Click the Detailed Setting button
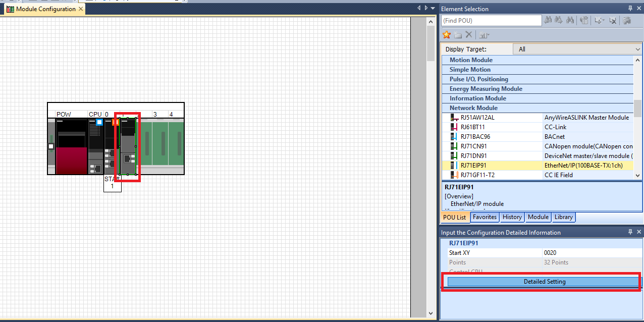 [x=544, y=282]
